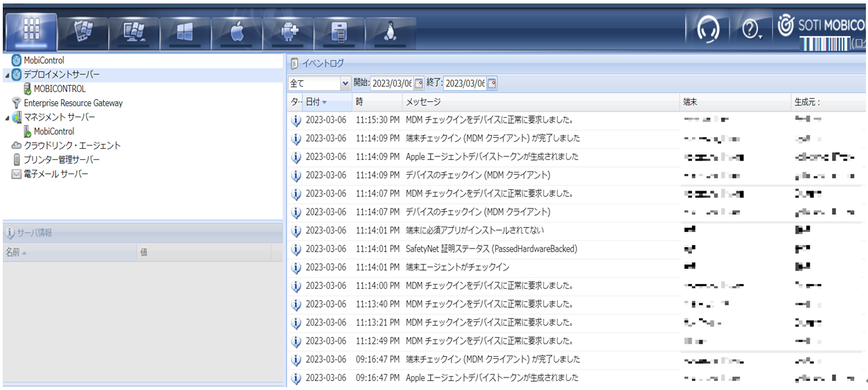868x390 pixels.
Task: Click the 端末 column header
Action: [736, 102]
